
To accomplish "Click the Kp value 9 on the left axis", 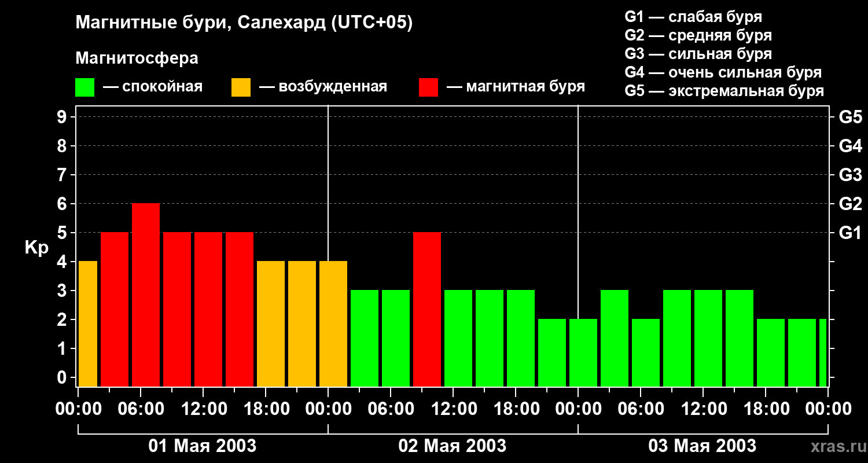I will (x=63, y=117).
